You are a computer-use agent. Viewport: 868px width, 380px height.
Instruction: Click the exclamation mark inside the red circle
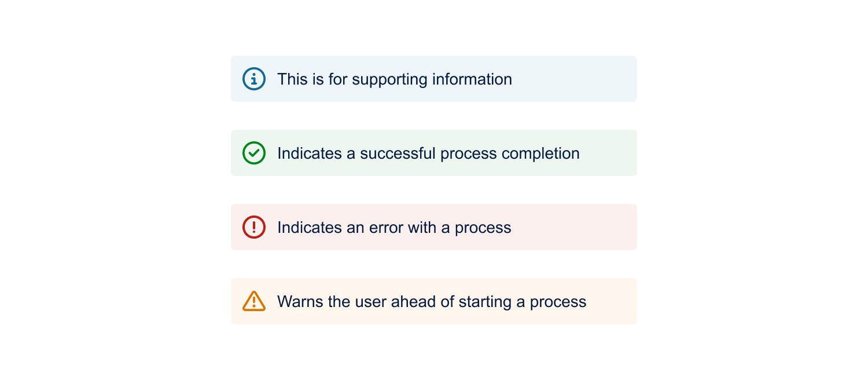[253, 226]
